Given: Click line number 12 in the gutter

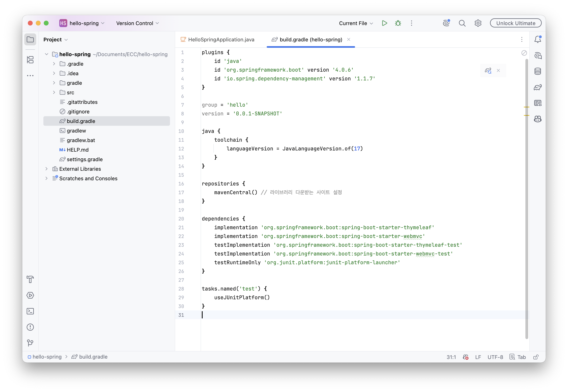Looking at the screenshot, I should click(181, 149).
